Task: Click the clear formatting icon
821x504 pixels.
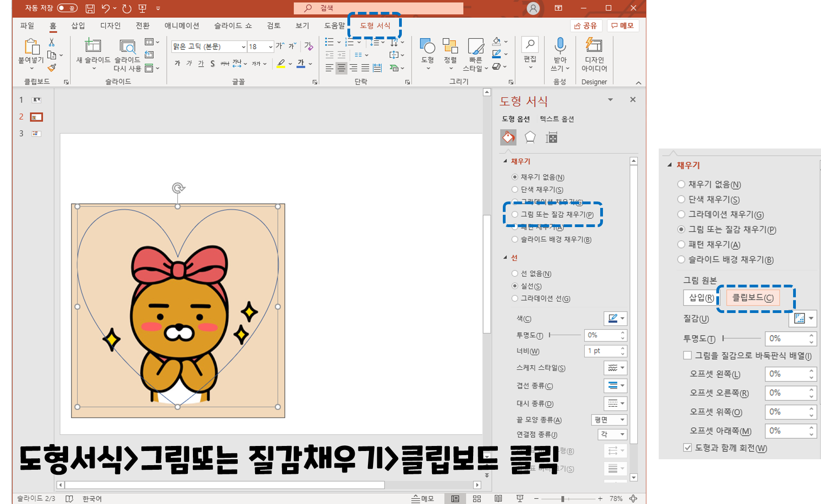Action: 309,46
